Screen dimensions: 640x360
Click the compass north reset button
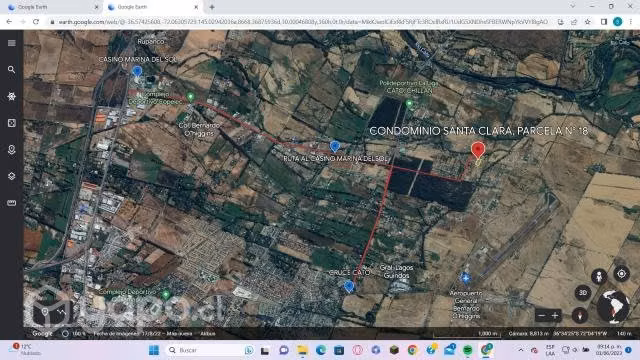(579, 315)
